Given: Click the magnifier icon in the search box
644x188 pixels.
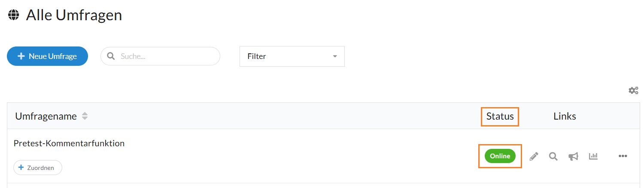Looking at the screenshot, I should tap(111, 56).
